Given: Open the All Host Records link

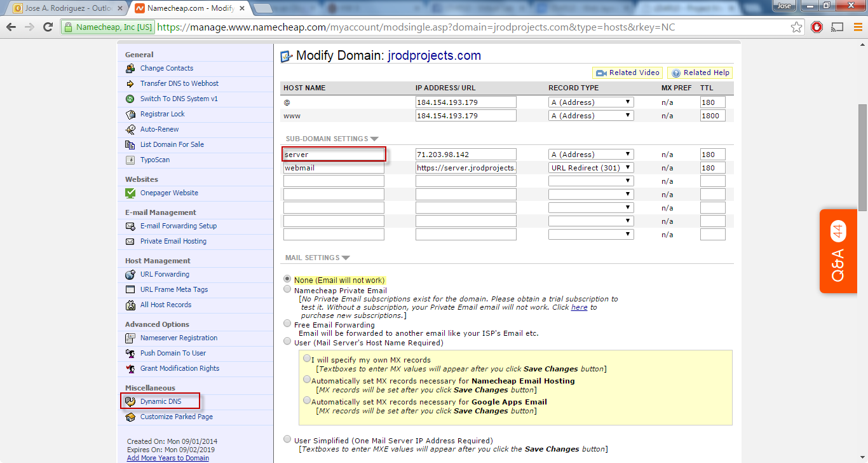Looking at the screenshot, I should 166,305.
